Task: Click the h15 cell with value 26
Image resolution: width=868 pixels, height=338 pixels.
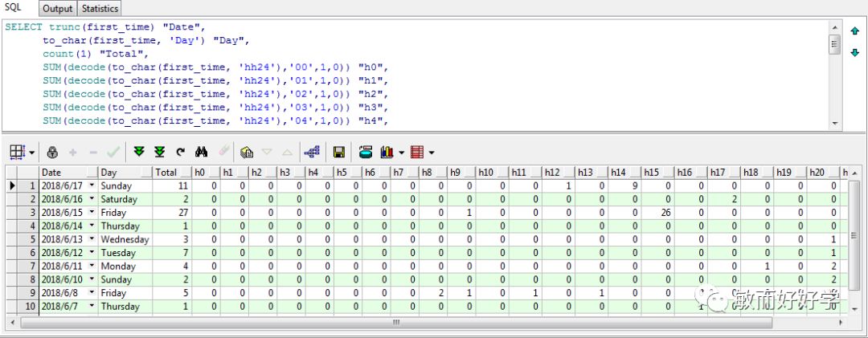Action: click(657, 213)
